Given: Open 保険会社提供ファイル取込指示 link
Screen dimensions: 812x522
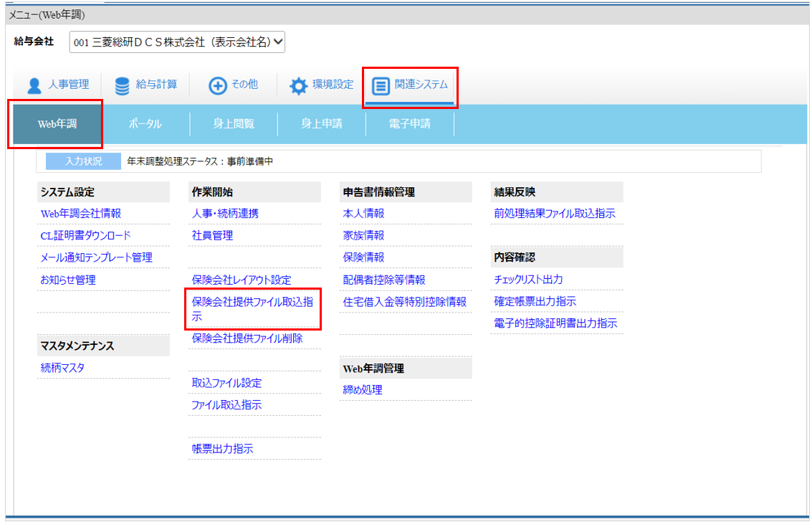Looking at the screenshot, I should pos(252,309).
